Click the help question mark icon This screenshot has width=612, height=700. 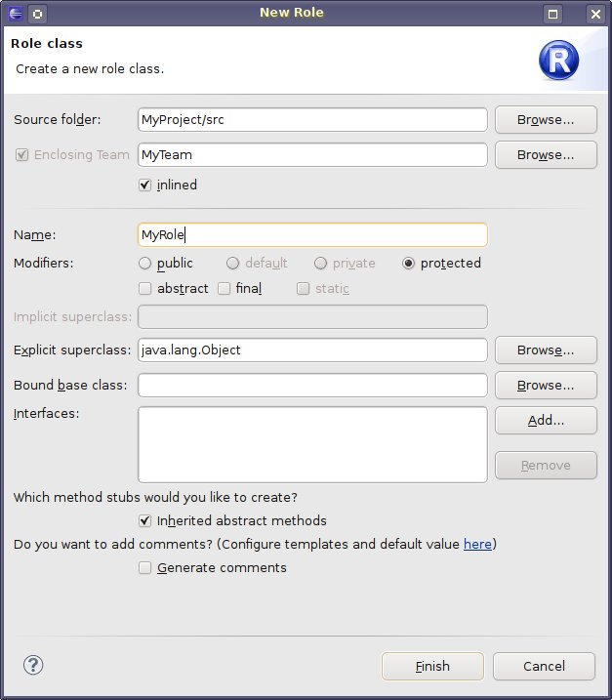(x=33, y=665)
